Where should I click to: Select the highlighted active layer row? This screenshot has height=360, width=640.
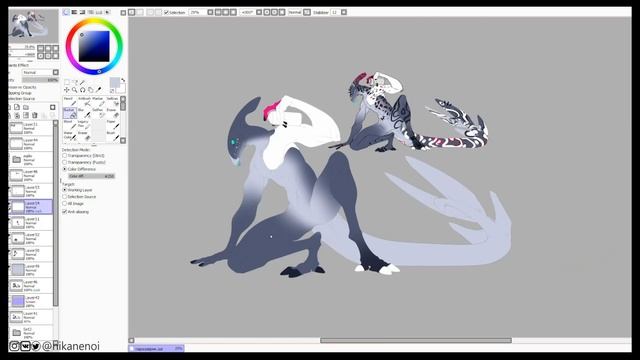[x=31, y=207]
